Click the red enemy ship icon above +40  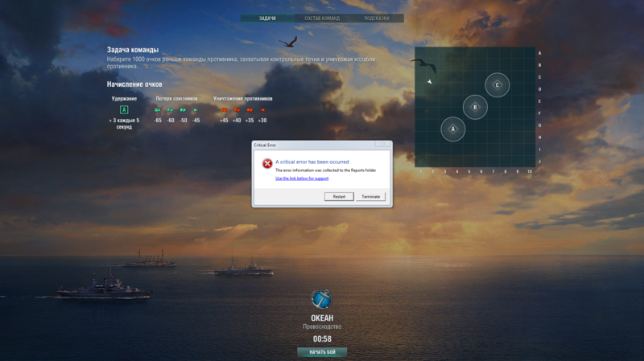point(237,110)
